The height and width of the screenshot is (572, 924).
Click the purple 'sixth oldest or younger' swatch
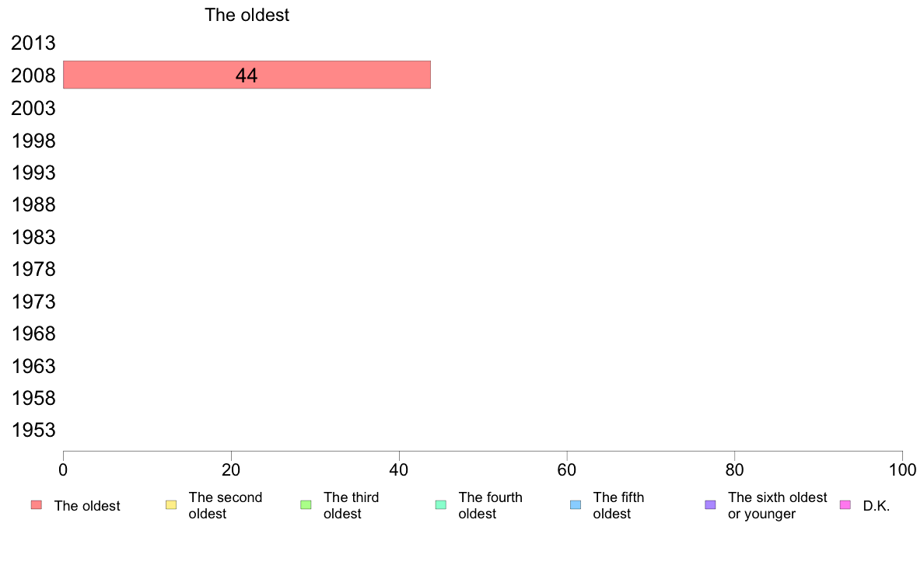711,505
